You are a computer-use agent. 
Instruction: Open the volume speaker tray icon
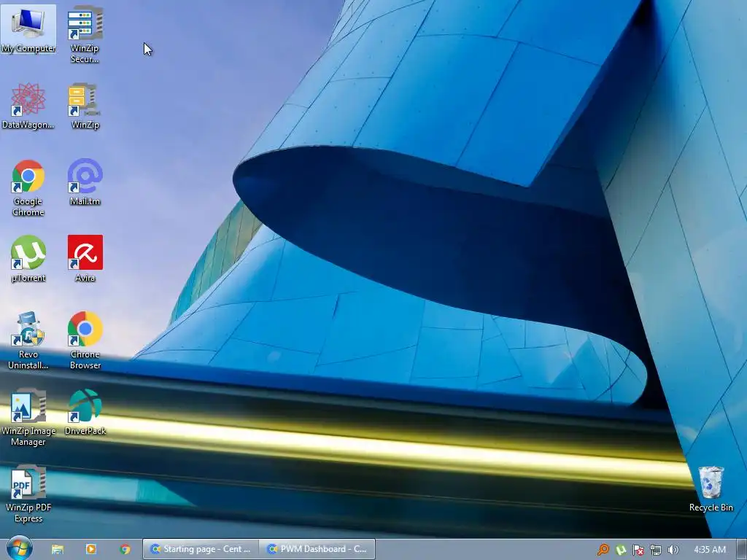(673, 550)
